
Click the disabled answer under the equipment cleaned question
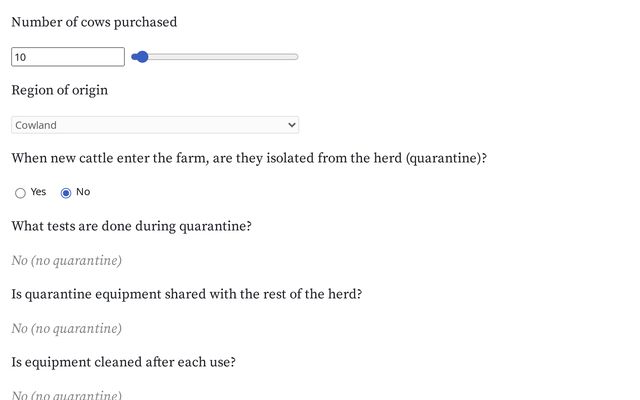[66, 395]
